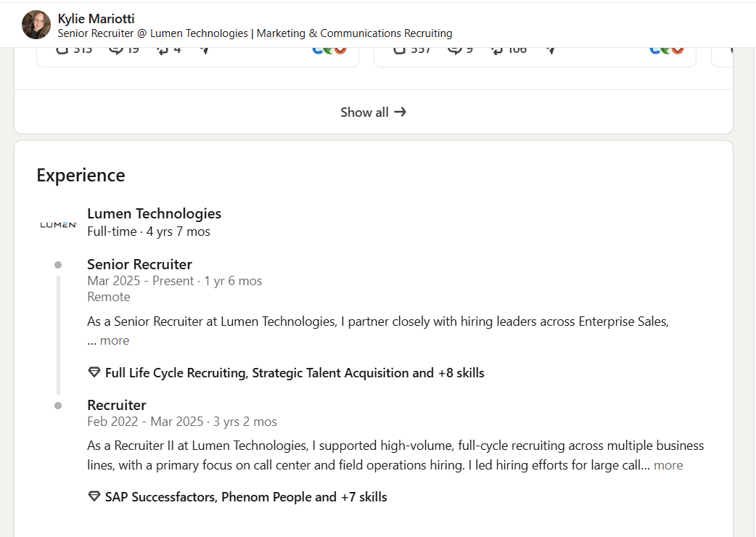Open Full Life Cycle Recruiting skills list
756x537 pixels.
pyautogui.click(x=295, y=372)
